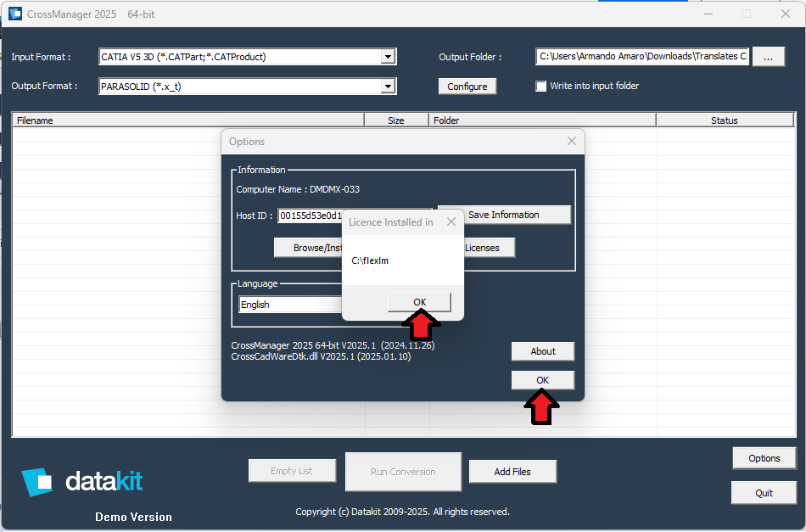Click the Empty List button

[x=292, y=471]
